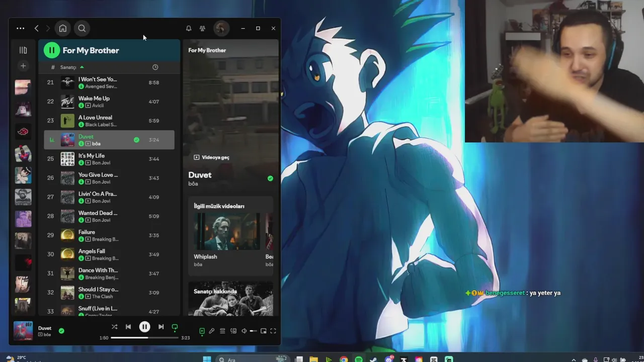Viewport: 644px width, 362px height.
Task: Open Steam from taskbar
Action: 373,359
